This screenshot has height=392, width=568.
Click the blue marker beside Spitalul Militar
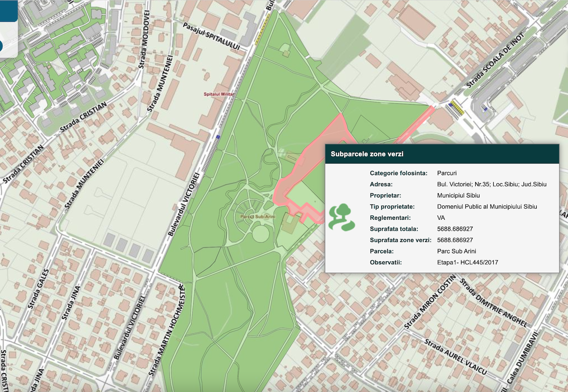click(x=217, y=137)
